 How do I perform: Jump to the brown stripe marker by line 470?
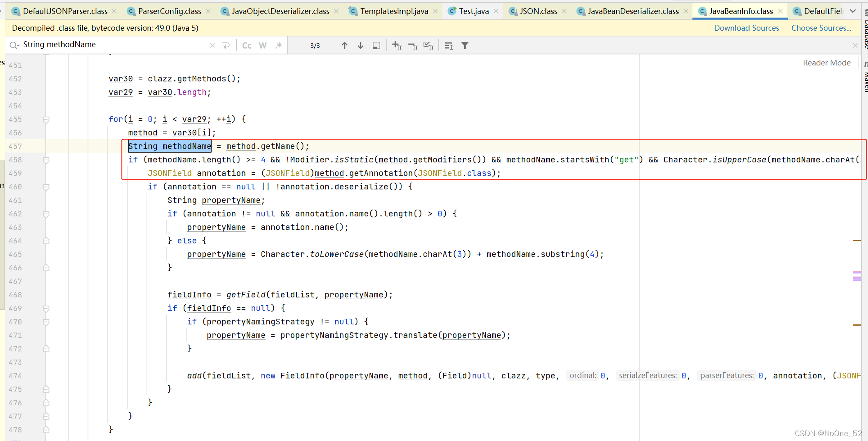(x=857, y=325)
